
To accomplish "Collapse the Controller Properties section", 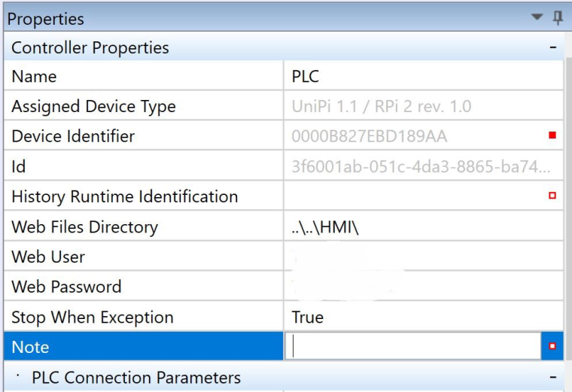I will [x=552, y=47].
